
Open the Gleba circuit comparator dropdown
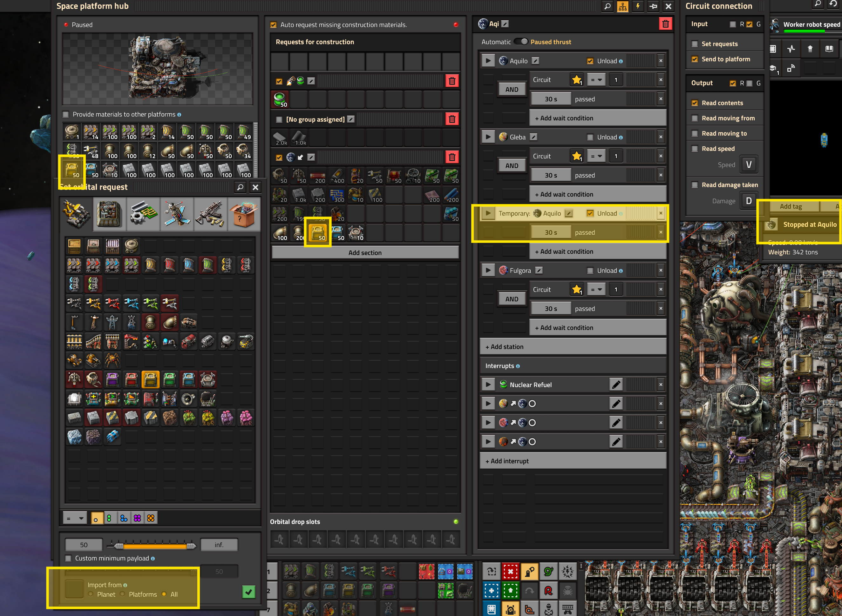[596, 156]
